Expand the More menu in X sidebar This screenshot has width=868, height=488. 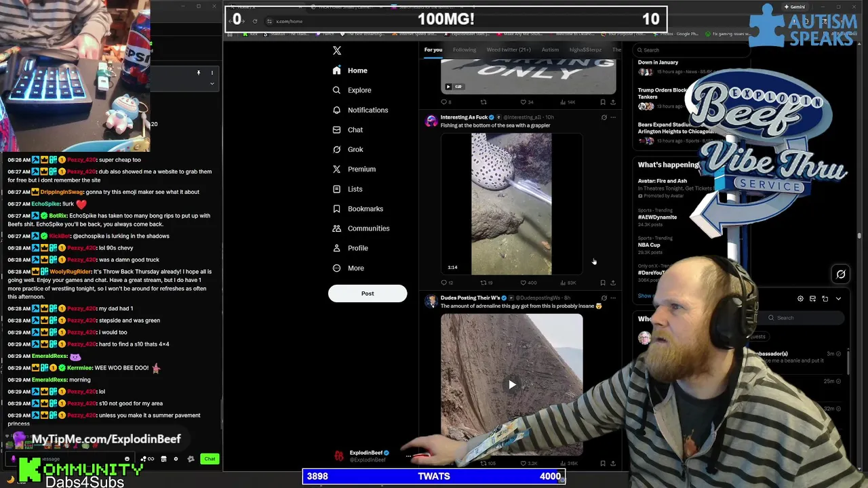coord(348,268)
